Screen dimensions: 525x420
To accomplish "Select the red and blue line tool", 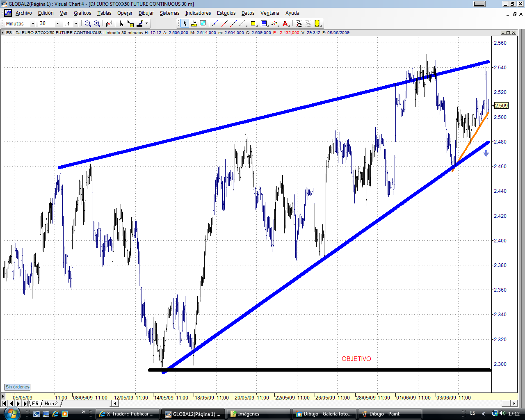I will (234, 23).
